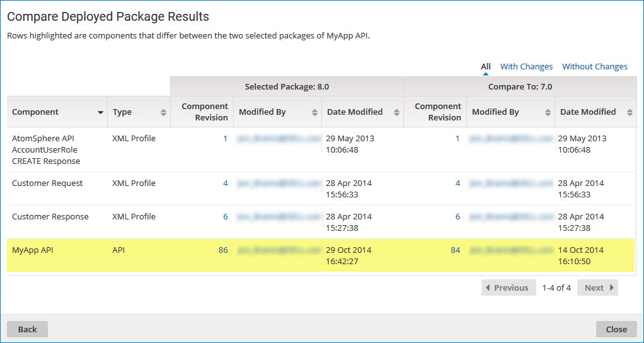Viewport: 644px width, 343px height.
Task: Click Selected Package: 8.0 header
Action: tap(287, 86)
